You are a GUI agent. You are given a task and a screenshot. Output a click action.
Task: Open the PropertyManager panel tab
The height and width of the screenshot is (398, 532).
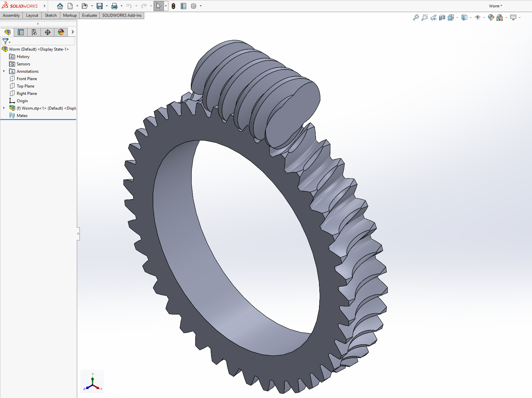[21, 32]
